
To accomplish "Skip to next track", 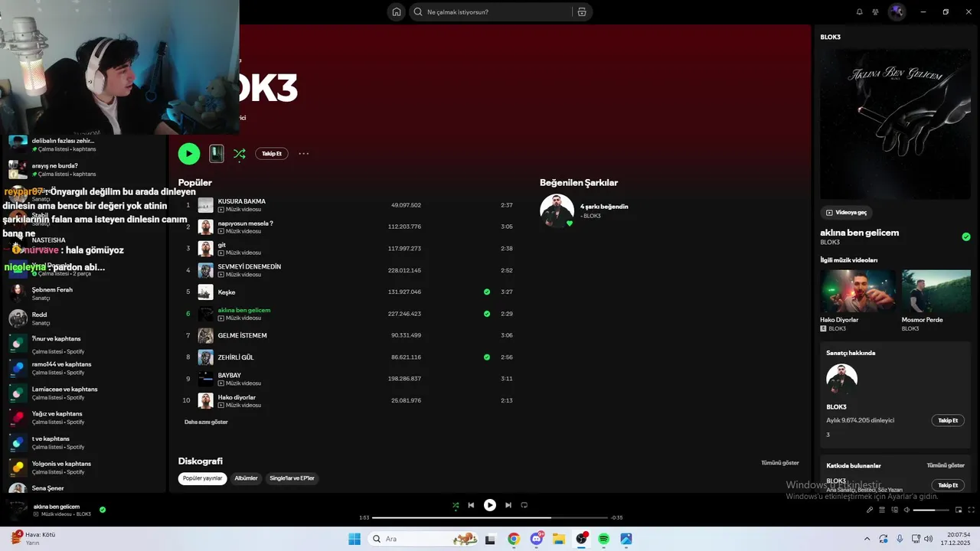I will click(x=508, y=505).
